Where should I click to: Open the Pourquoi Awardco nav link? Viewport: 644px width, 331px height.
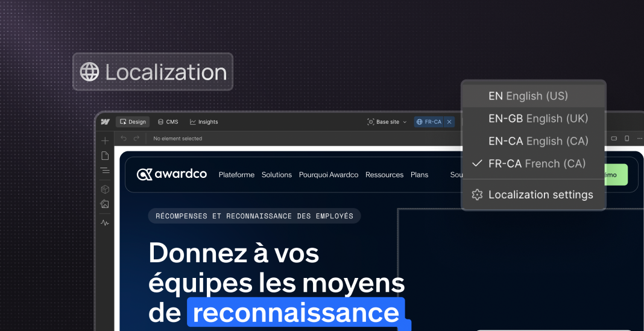[329, 175]
